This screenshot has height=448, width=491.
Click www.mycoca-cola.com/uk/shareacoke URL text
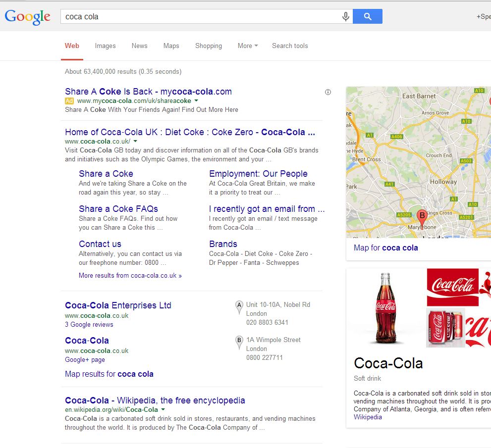(x=134, y=100)
